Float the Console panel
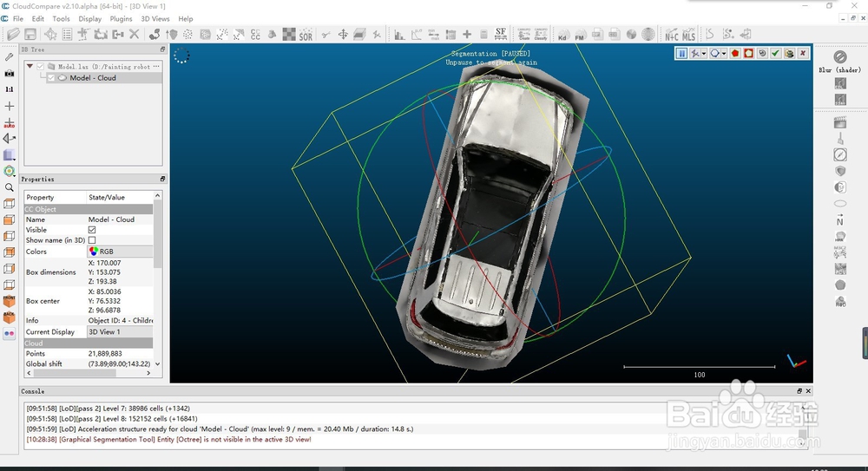 [799, 390]
